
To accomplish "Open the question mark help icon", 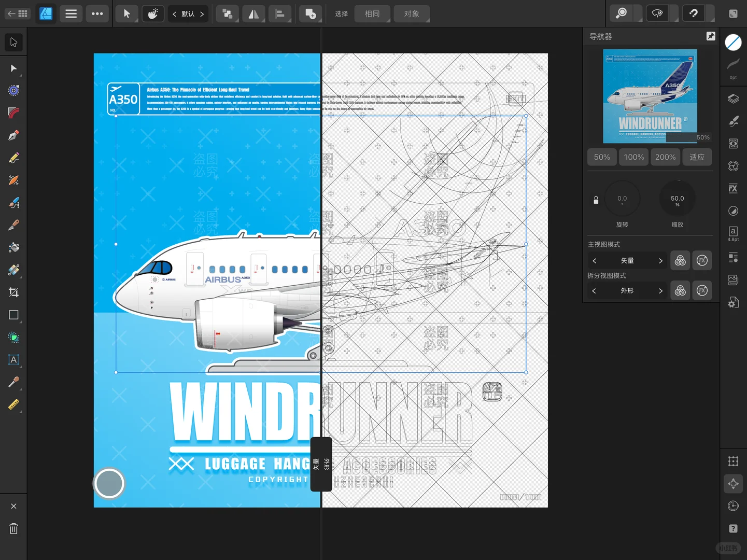I will coord(733,528).
